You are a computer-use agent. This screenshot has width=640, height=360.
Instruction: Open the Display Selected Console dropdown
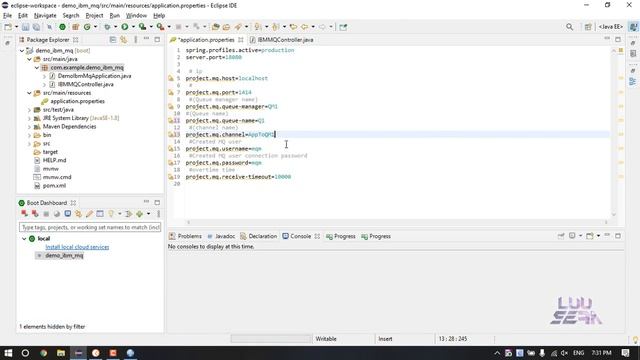click(580, 236)
